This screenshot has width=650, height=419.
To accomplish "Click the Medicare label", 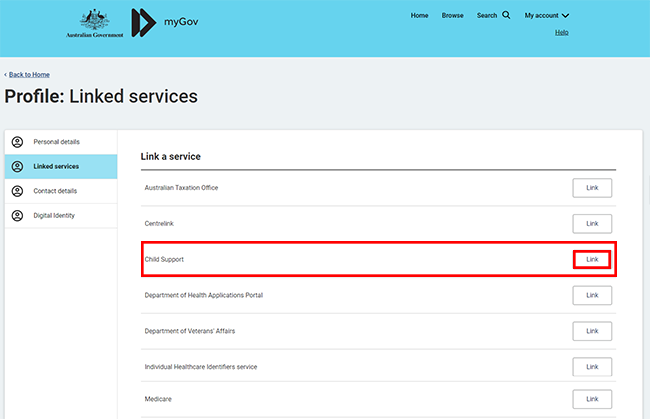I will click(158, 399).
